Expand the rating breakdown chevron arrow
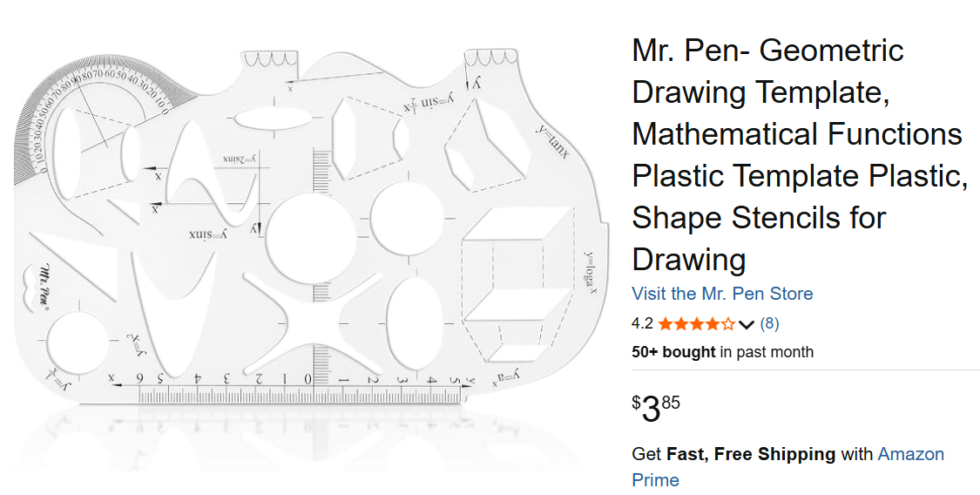This screenshot has height=495, width=980. tap(746, 325)
